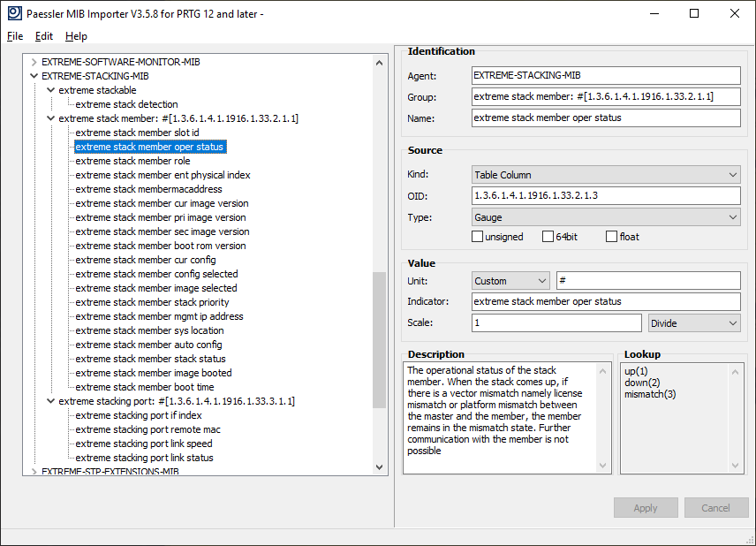Click the tree scrollbar up arrow

[x=380, y=63]
